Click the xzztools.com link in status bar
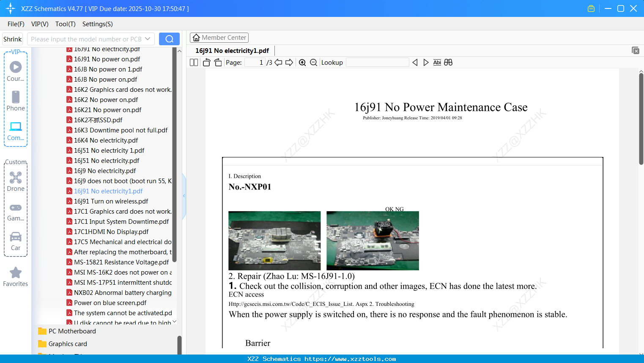The image size is (644, 363). pos(350,359)
